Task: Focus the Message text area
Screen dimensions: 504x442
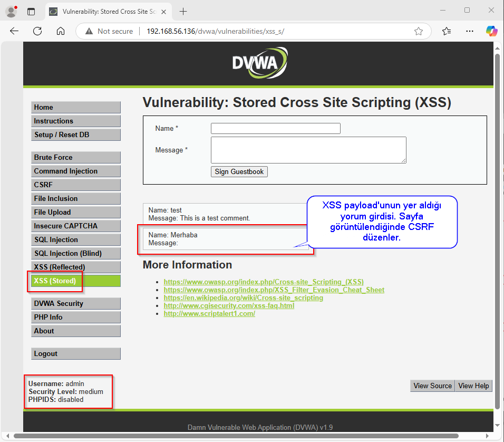Action: pos(308,150)
